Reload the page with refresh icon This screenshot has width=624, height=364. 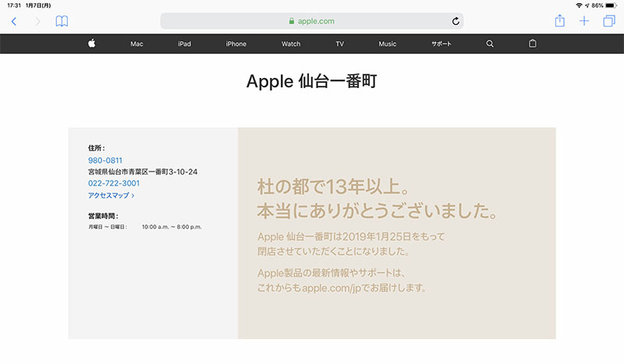pyautogui.click(x=456, y=21)
